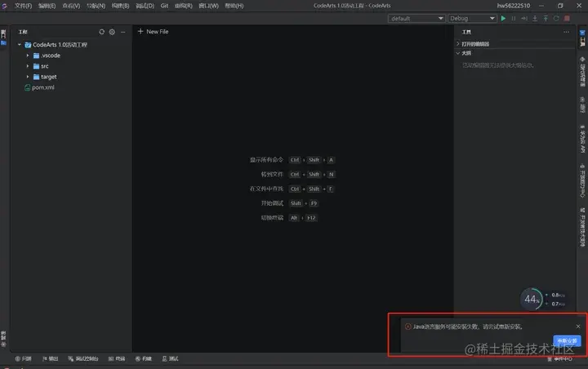Click the step over debug icon
The height and width of the screenshot is (369, 588).
tap(524, 19)
